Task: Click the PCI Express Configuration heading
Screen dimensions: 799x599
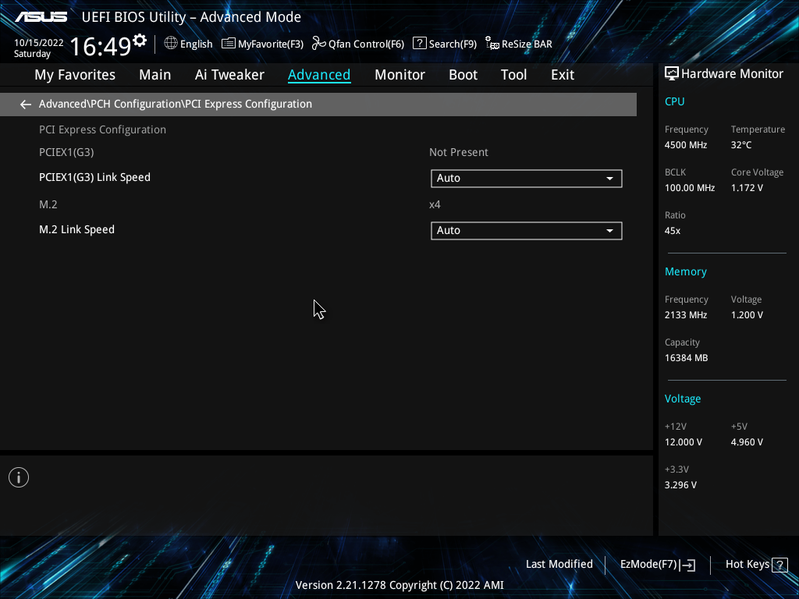Action: point(102,130)
